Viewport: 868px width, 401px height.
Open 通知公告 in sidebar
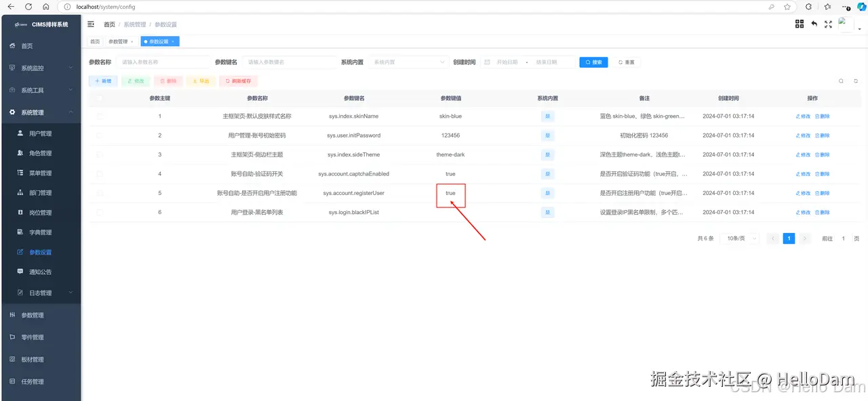click(x=41, y=272)
